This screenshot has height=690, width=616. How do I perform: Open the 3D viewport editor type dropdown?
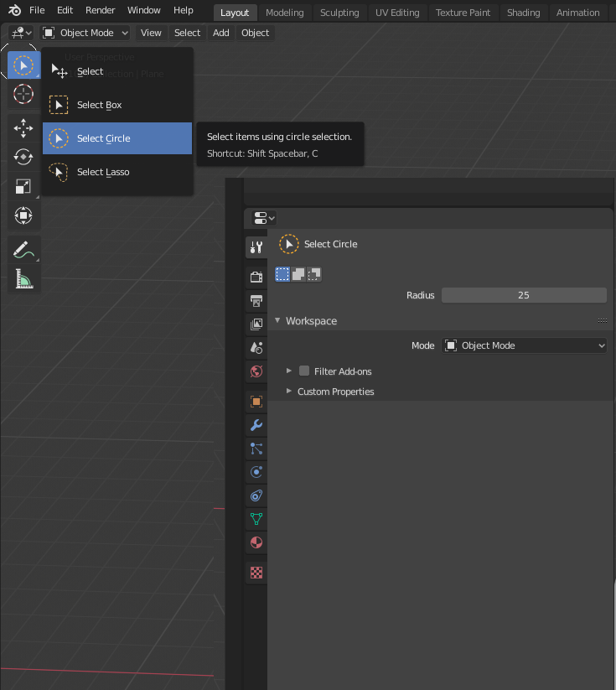pyautogui.click(x=21, y=33)
